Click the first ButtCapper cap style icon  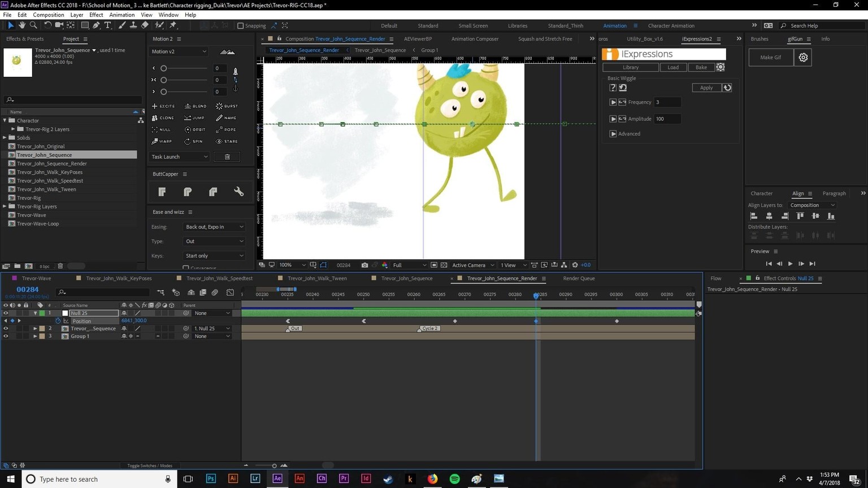(x=162, y=192)
